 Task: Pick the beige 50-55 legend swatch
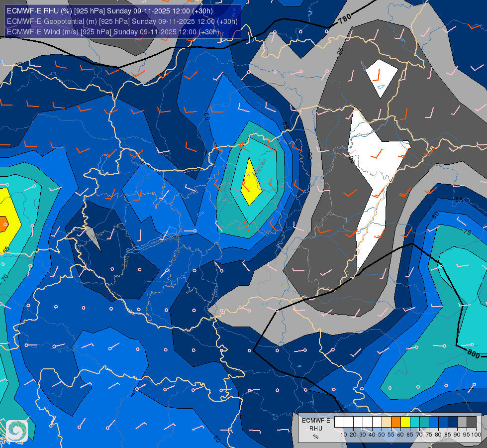tap(387, 422)
